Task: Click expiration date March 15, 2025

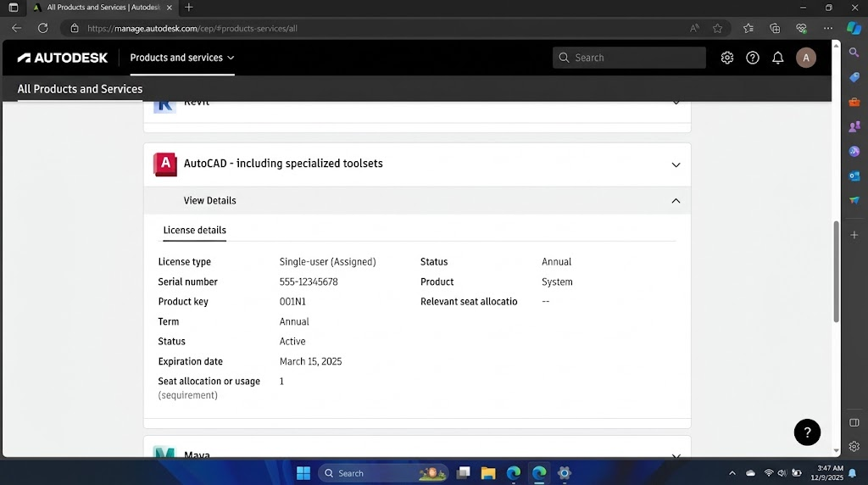Action: [x=310, y=361]
